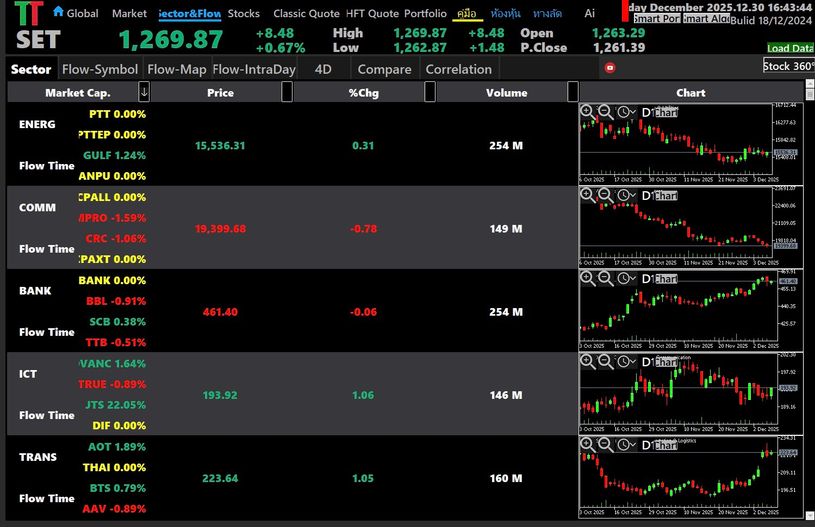
Task: Toggle the checkbox beside the Price column
Action: [287, 92]
